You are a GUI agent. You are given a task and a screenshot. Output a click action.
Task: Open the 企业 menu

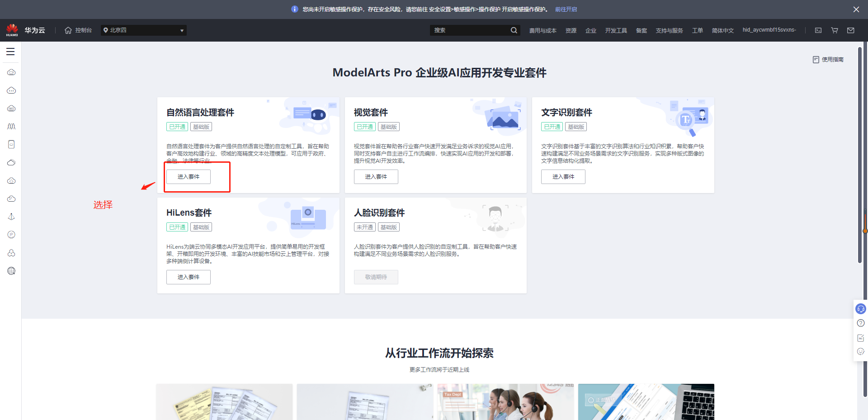(x=591, y=30)
